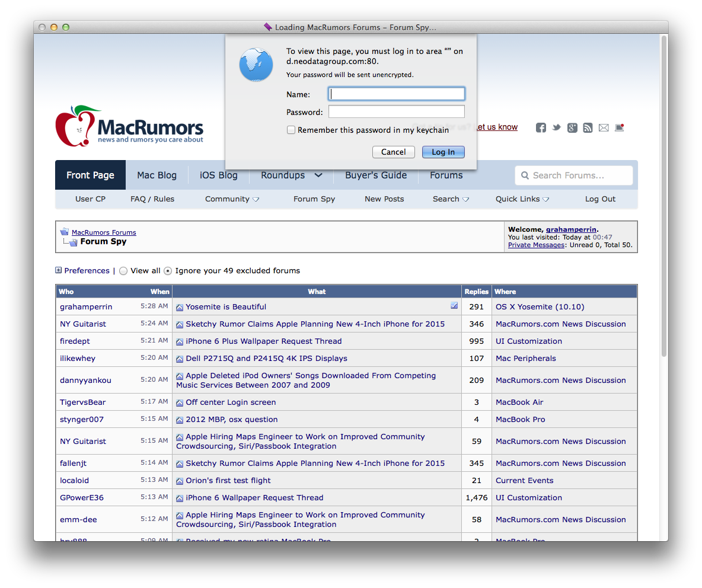Click the search magnifier icon
This screenshot has width=702, height=588.
[x=525, y=175]
